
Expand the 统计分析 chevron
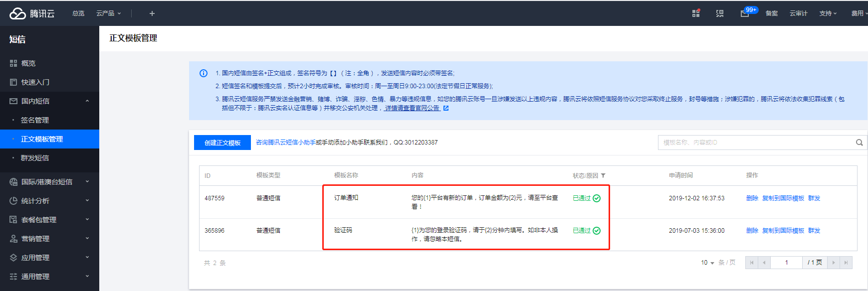pos(87,201)
